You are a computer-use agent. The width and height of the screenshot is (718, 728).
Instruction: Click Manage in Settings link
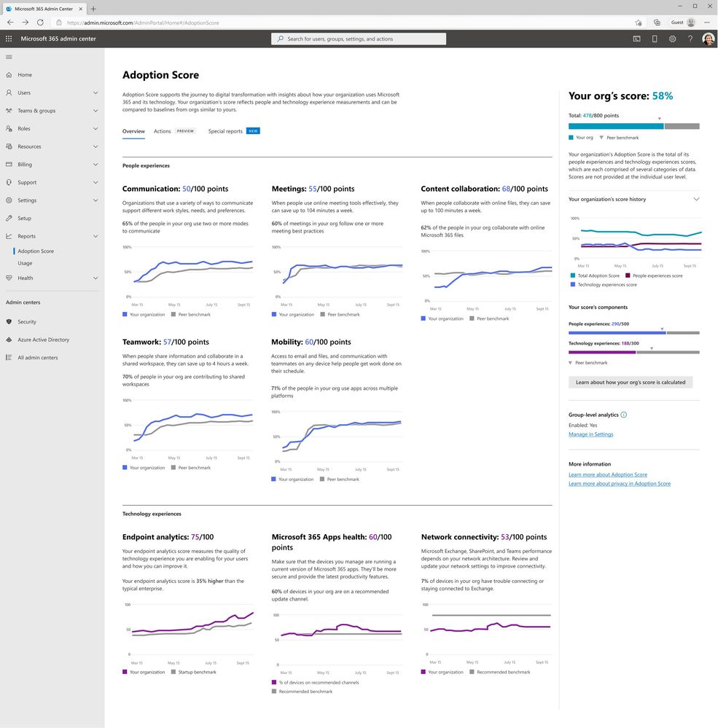pyautogui.click(x=590, y=434)
